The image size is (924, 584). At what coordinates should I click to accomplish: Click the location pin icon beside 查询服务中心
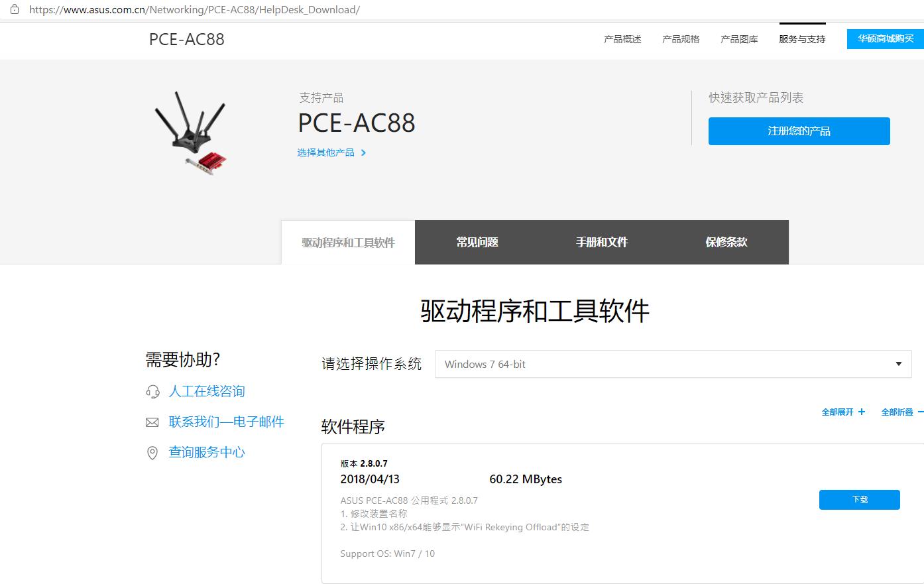point(152,453)
